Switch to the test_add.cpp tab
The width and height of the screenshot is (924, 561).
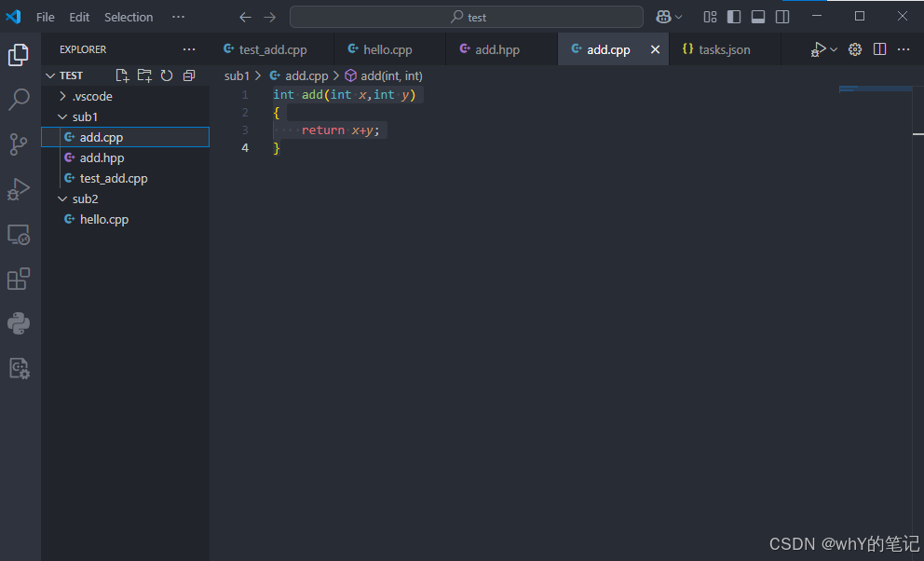[272, 49]
